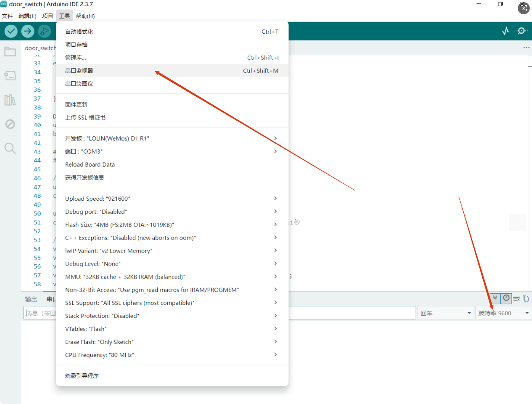
Task: Open the Sketchbook folder sidebar icon
Action: [10, 52]
